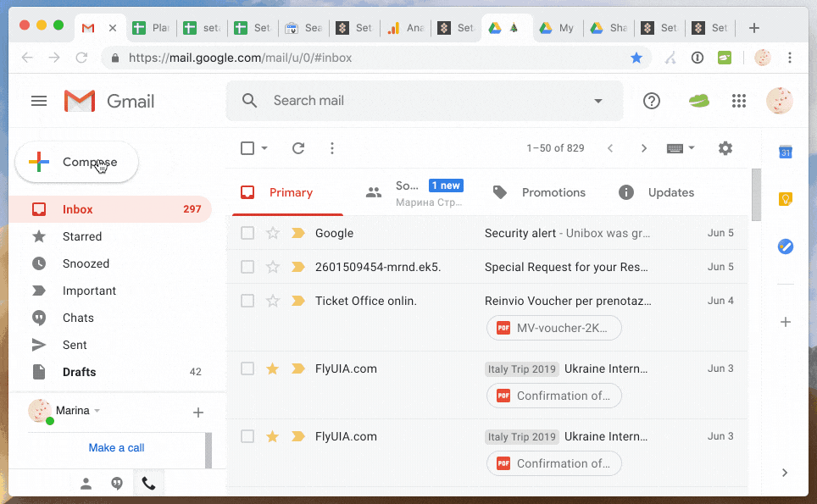Image resolution: width=817 pixels, height=504 pixels.
Task: Toggle the select-all checkbox
Action: tap(247, 148)
